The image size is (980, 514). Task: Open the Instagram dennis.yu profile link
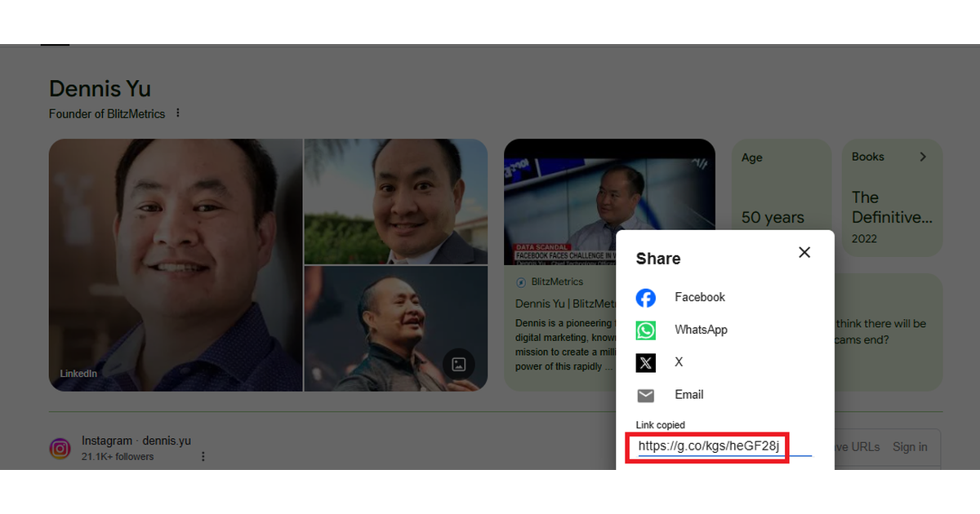click(136, 441)
